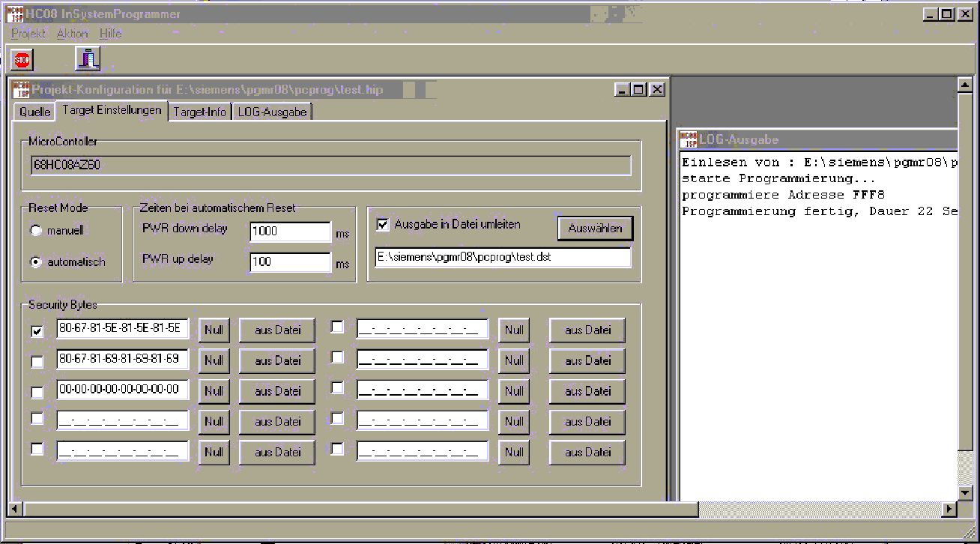Switch to the Target-Info tab
The height and width of the screenshot is (544, 980).
tap(199, 112)
